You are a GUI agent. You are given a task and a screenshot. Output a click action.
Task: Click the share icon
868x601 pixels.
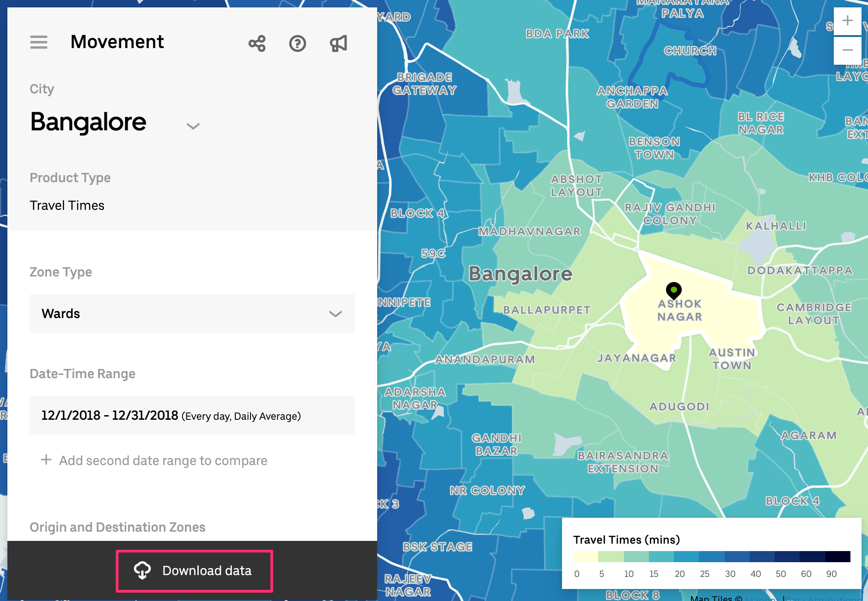point(257,43)
